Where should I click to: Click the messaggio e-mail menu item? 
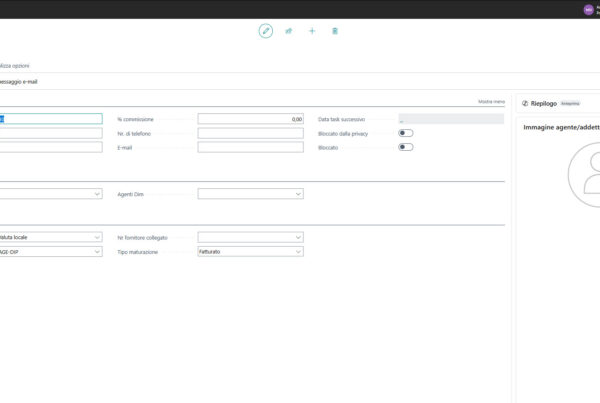22,81
